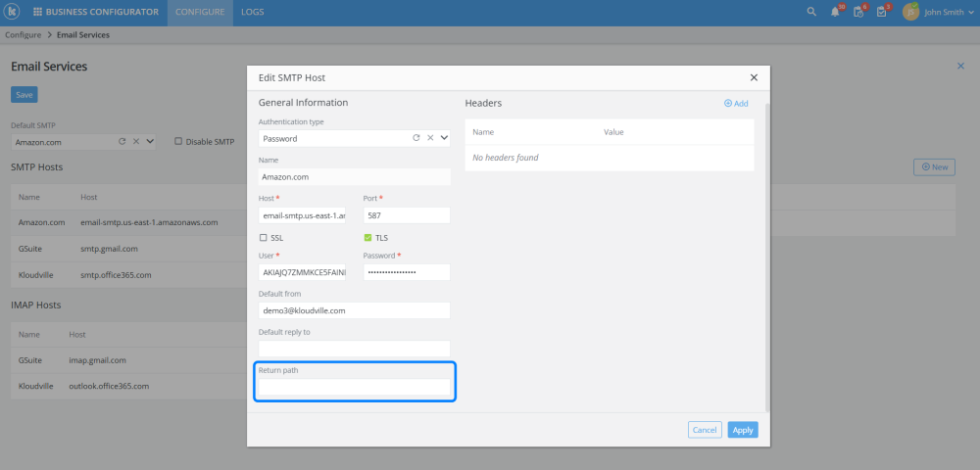Clear the Authentication type selection
980x470 pixels.
pos(430,138)
